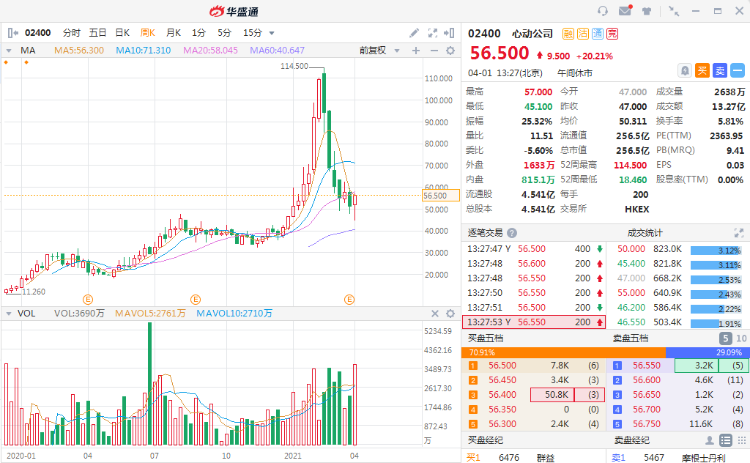Screen dimensions: 750x463
Task: Click third E earnings marker near 04
Action: [x=349, y=300]
